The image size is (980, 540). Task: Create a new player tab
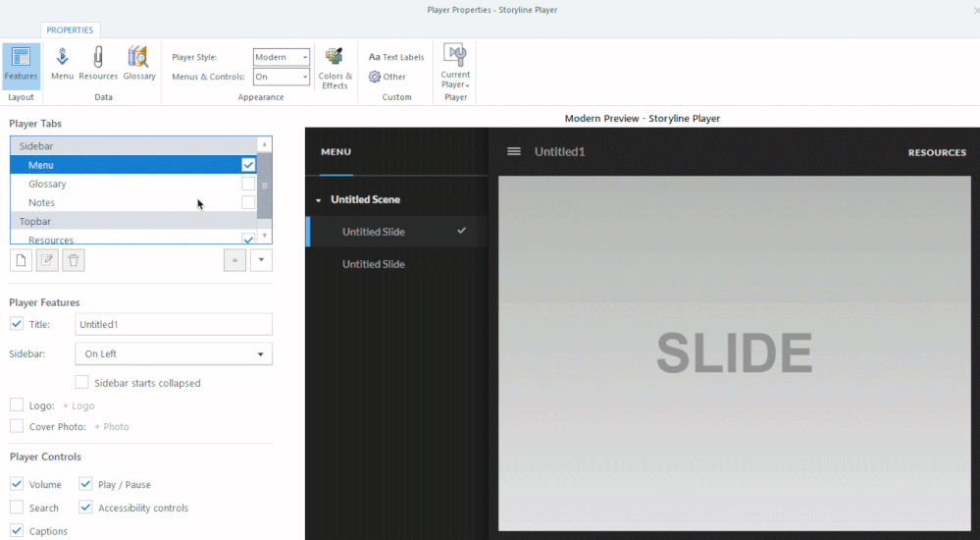[x=21, y=260]
